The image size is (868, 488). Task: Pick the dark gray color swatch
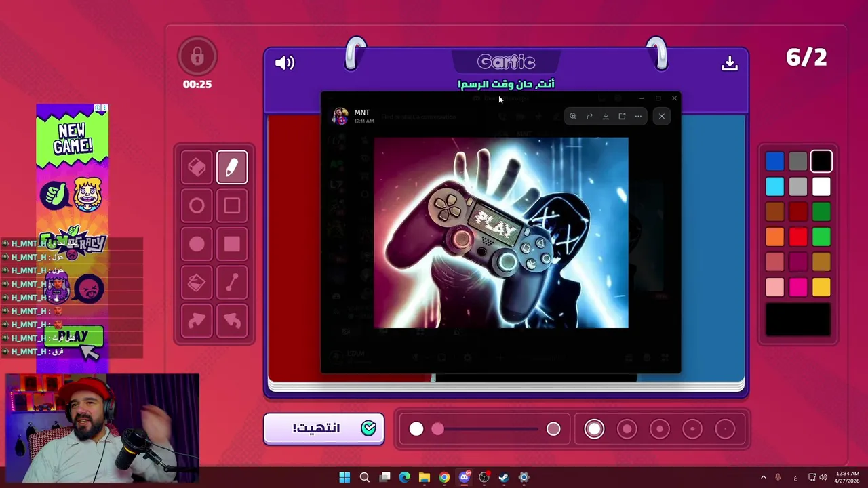(798, 161)
